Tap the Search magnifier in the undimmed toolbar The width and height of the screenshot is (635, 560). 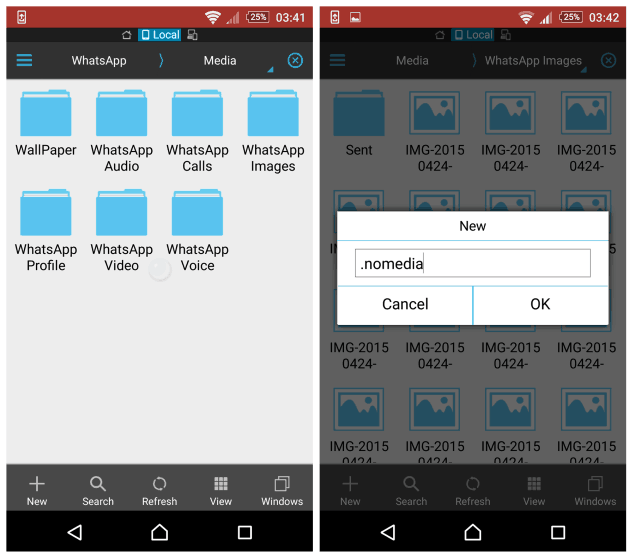tap(98, 489)
